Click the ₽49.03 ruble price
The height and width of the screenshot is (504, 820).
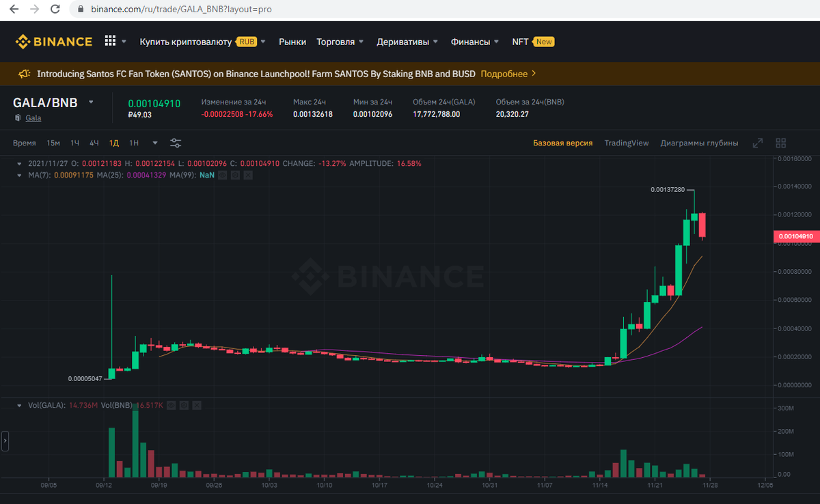pos(140,115)
